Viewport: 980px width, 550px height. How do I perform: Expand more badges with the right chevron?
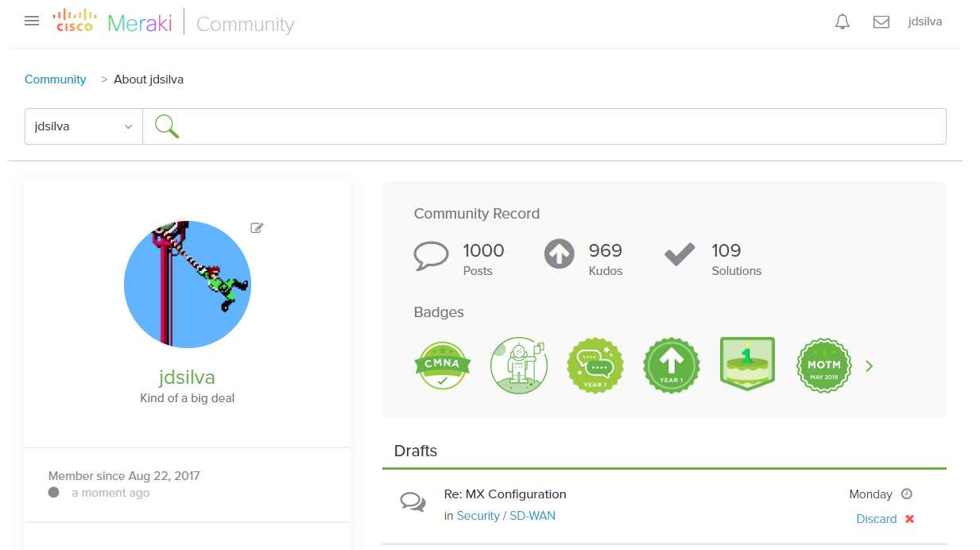click(x=869, y=366)
